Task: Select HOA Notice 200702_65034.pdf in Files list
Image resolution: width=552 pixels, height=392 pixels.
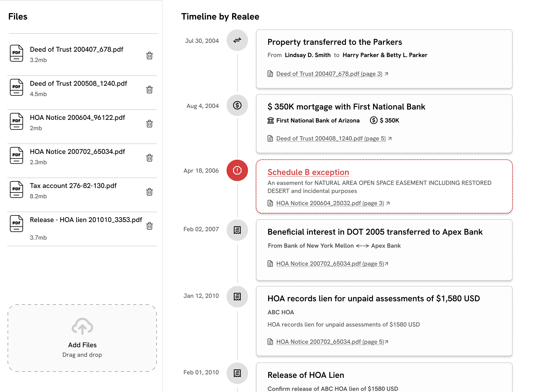Action: 77,152
